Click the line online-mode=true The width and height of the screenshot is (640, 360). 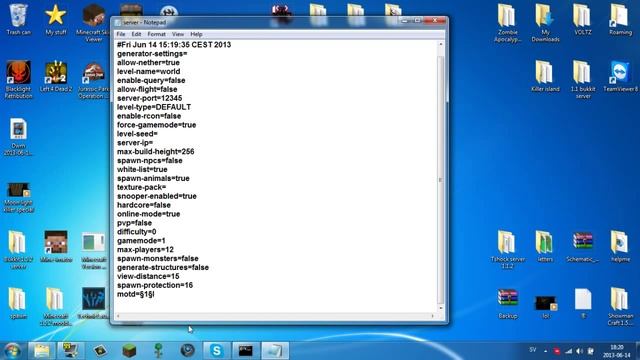click(149, 214)
